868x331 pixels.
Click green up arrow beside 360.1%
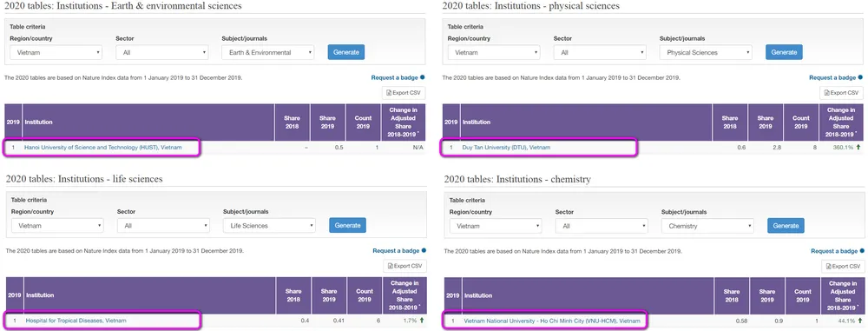tap(858, 148)
